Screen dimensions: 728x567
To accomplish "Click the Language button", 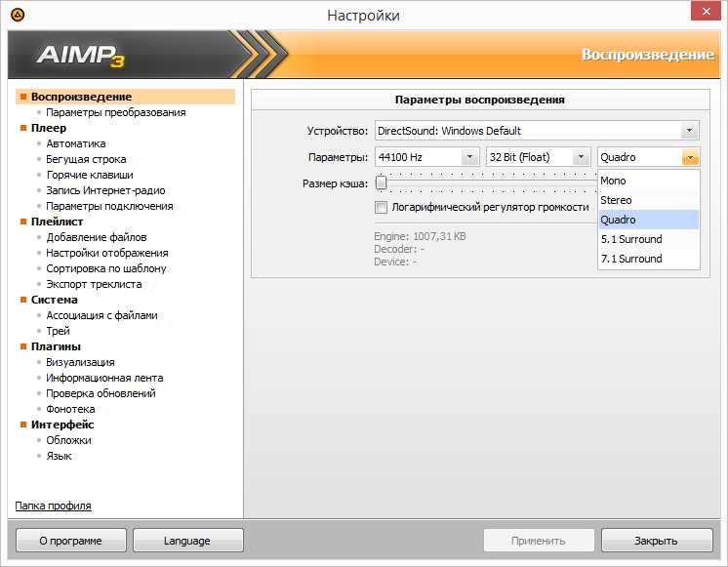I will (187, 541).
